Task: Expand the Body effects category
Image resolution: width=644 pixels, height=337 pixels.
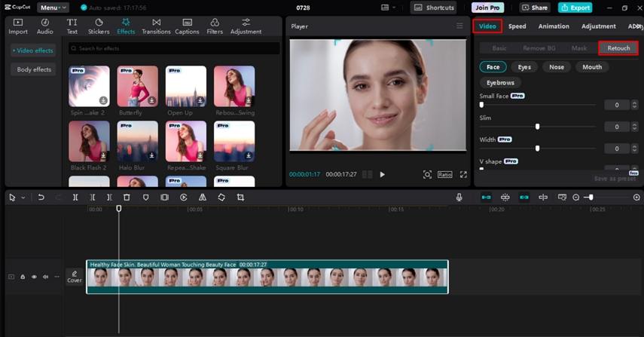Action: [34, 69]
